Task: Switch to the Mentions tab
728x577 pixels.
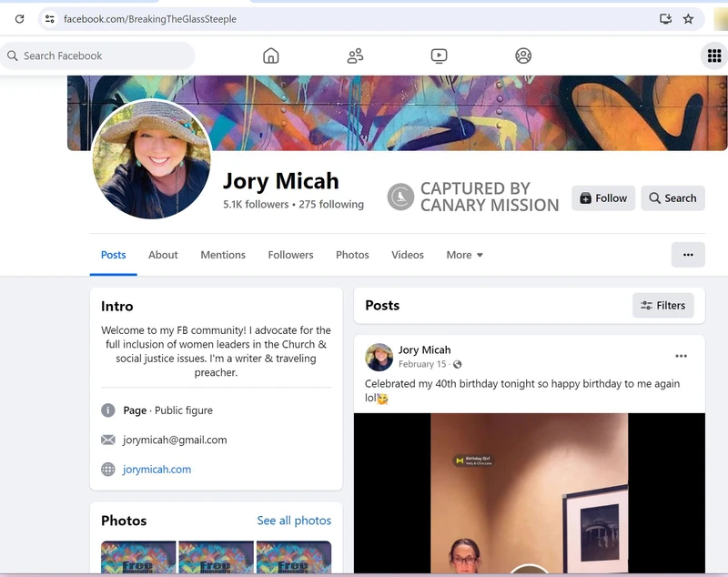Action: click(x=223, y=255)
